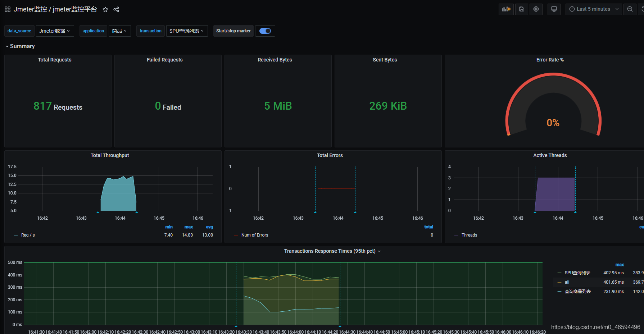Click the 402.95 ms max value
This screenshot has width=644, height=334.
[x=613, y=273]
